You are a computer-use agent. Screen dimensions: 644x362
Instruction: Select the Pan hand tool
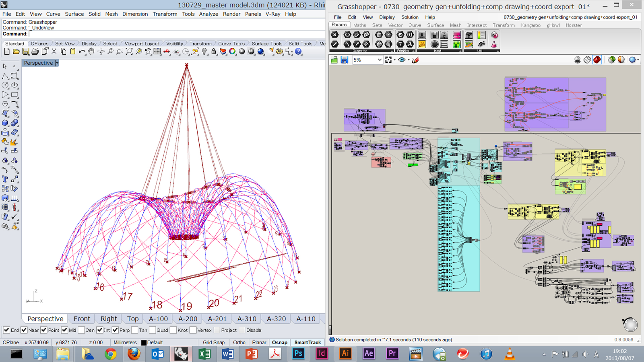click(x=91, y=51)
